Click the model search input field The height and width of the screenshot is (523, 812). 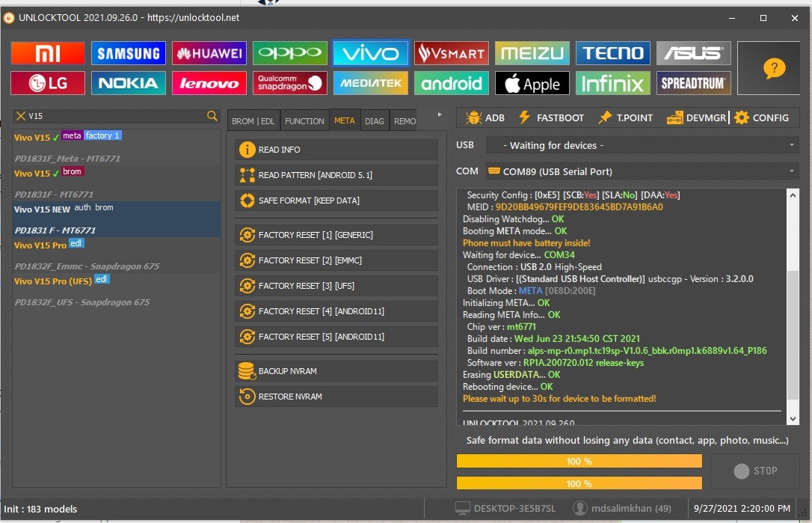coord(117,116)
